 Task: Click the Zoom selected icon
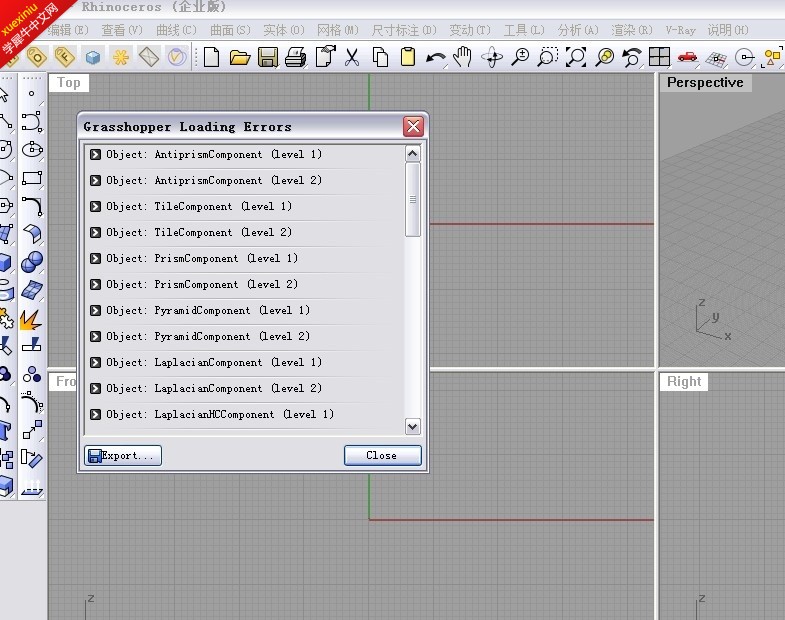604,57
